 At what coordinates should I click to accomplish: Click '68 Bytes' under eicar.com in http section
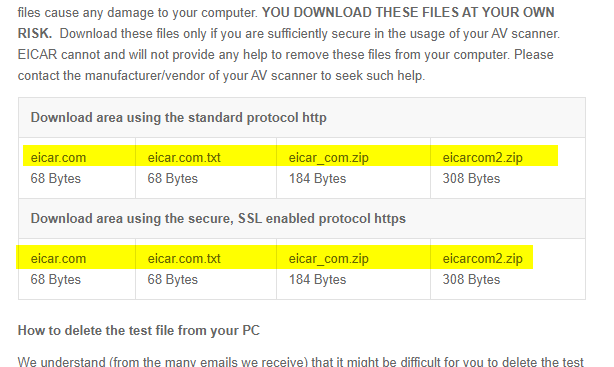[x=56, y=179]
